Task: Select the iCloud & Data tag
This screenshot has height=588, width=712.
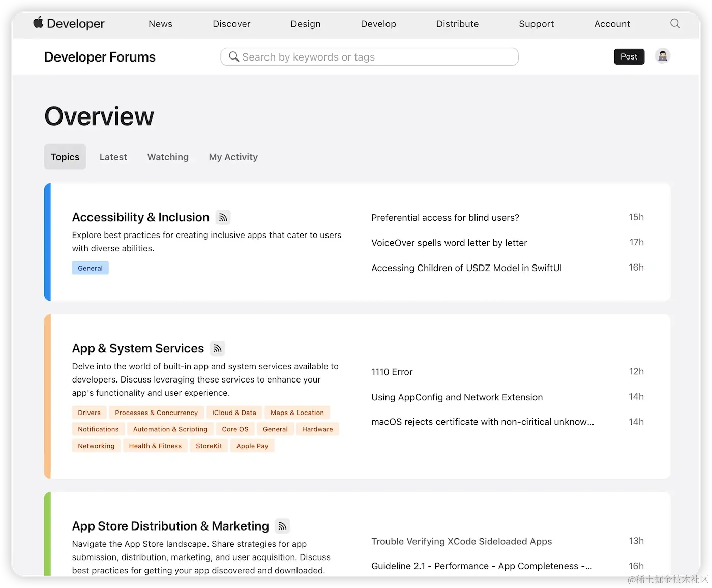Action: 234,413
